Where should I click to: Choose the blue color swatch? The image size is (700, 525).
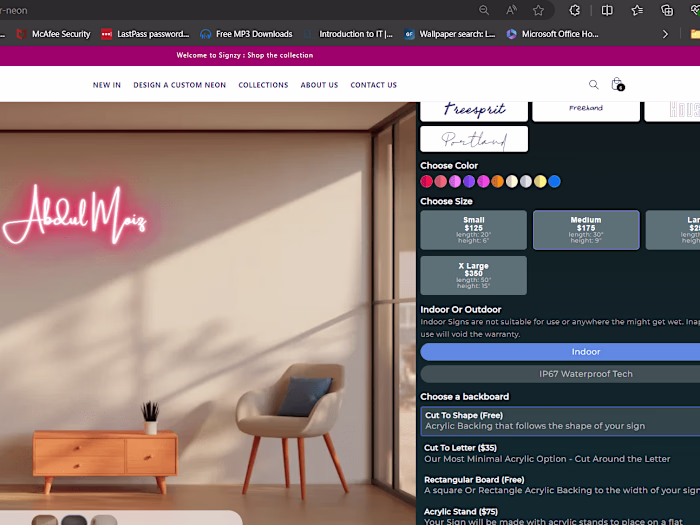pos(555,181)
